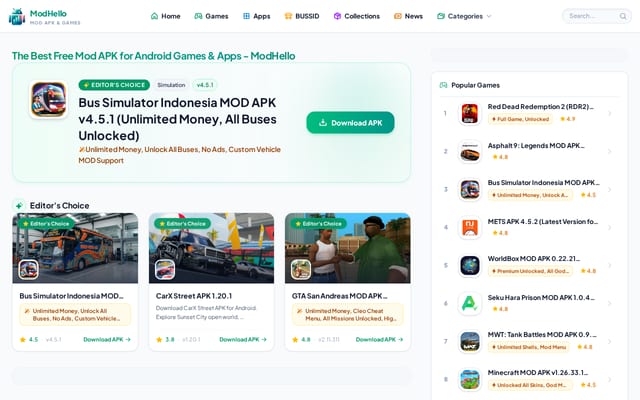Image resolution: width=640 pixels, height=400 pixels.
Task: Click the Categories icon in navbar
Action: 441,16
